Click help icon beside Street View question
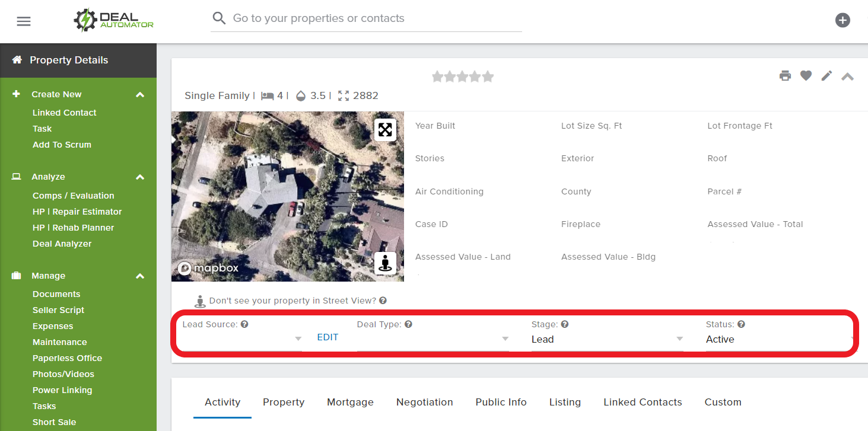 tap(383, 301)
